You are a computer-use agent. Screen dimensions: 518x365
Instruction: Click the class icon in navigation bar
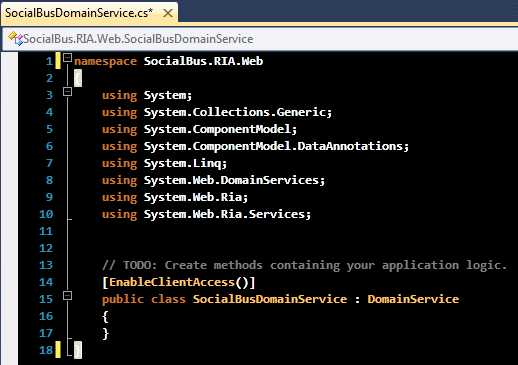(x=16, y=39)
